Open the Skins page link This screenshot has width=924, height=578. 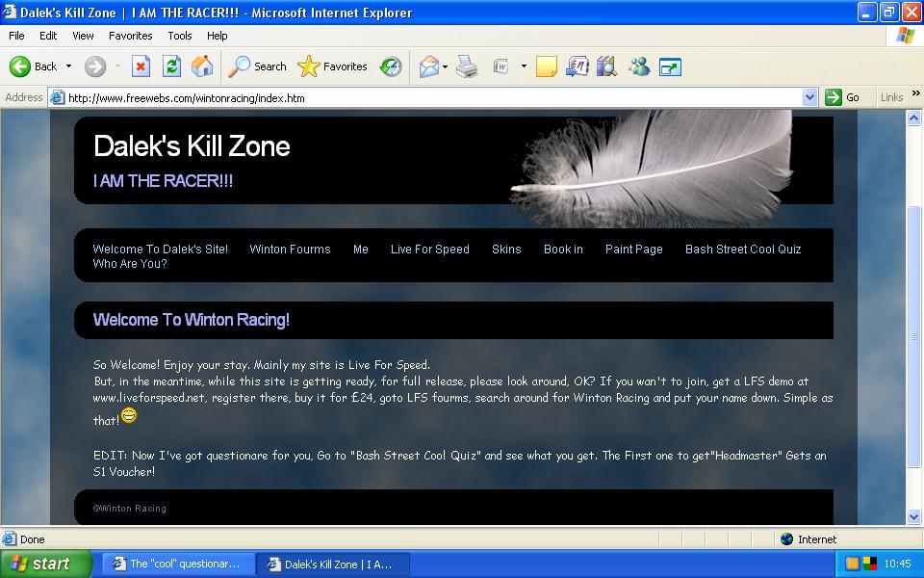click(506, 249)
